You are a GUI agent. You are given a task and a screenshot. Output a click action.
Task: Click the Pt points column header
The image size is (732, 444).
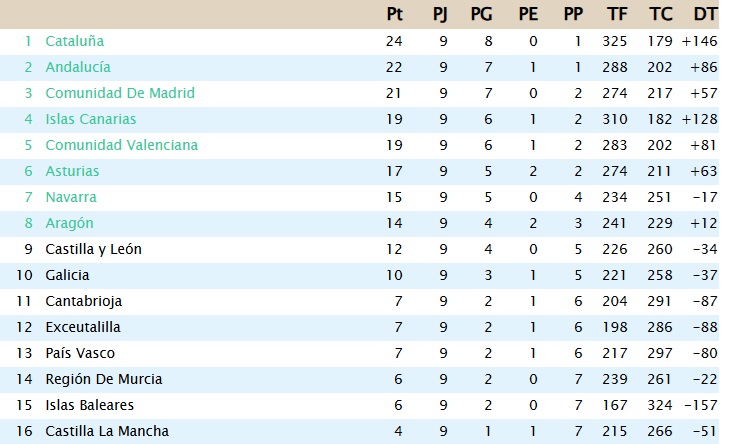point(394,14)
